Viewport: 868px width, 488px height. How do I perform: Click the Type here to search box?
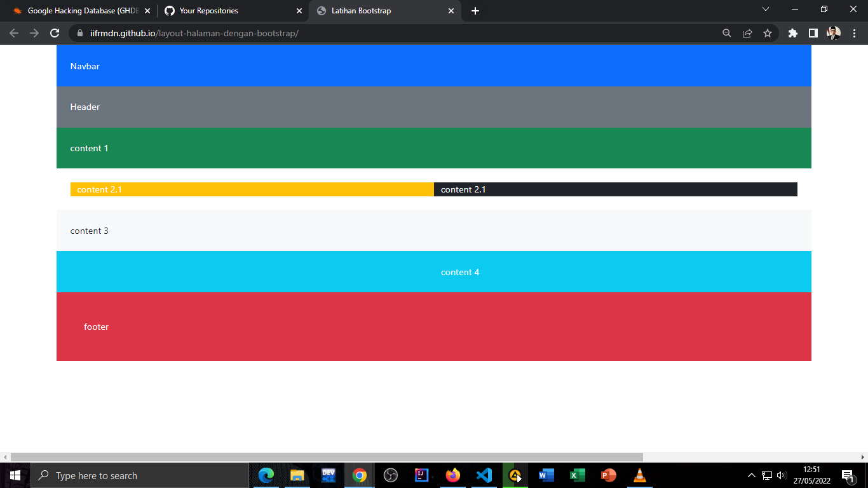[140, 475]
